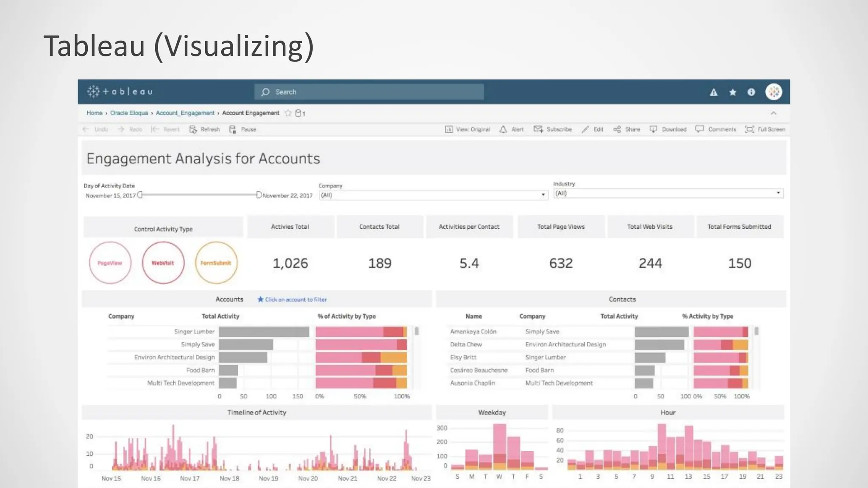Favorite this view with the breadcrumb star
This screenshot has height=488, width=868.
[288, 113]
